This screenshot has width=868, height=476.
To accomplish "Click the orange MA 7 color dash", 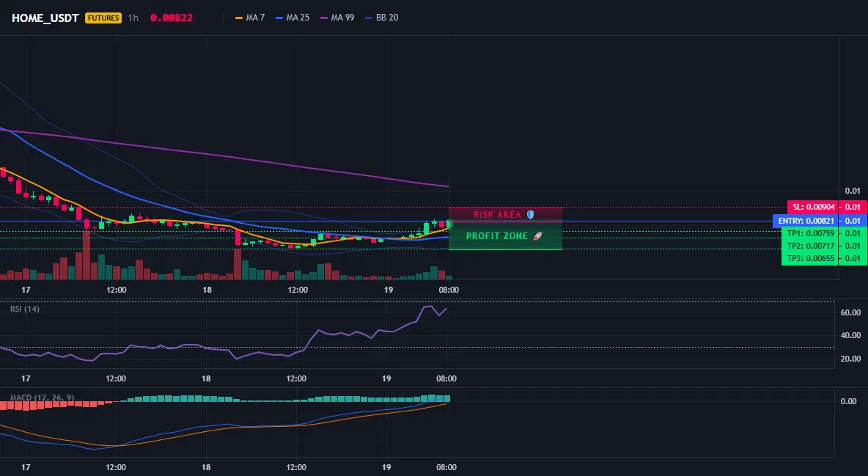I will [x=239, y=18].
